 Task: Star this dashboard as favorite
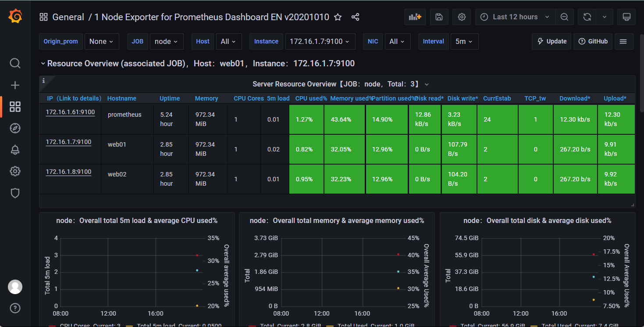click(338, 17)
